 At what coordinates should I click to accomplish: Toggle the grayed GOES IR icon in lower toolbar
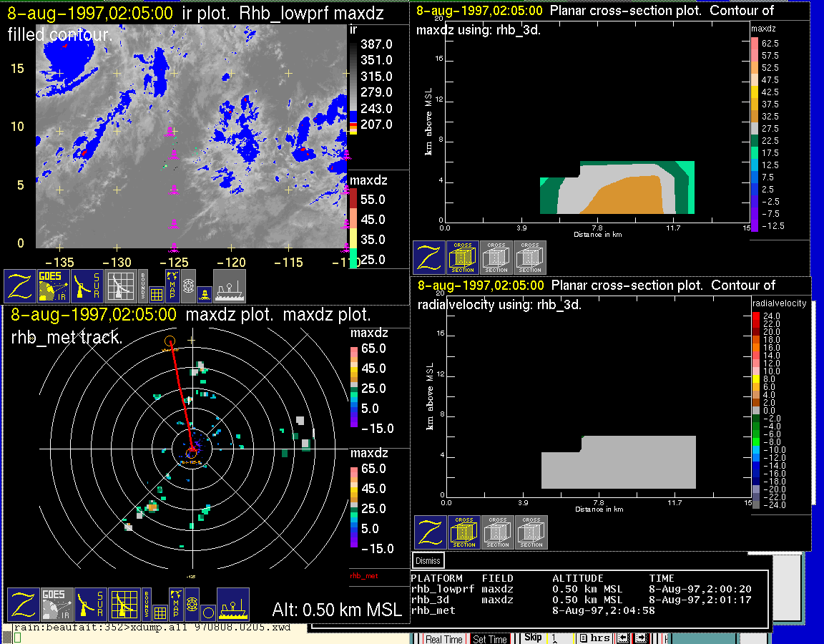click(x=57, y=605)
